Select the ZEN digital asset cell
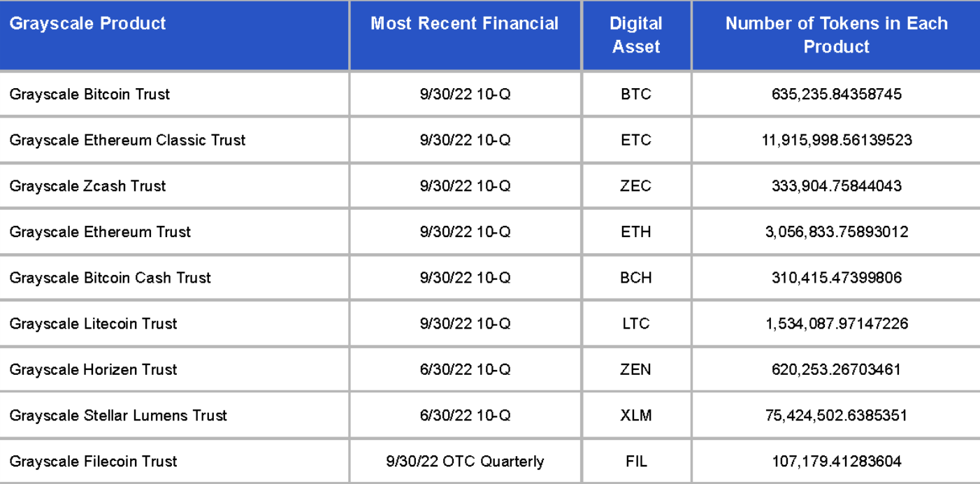980x484 pixels. [x=635, y=369]
